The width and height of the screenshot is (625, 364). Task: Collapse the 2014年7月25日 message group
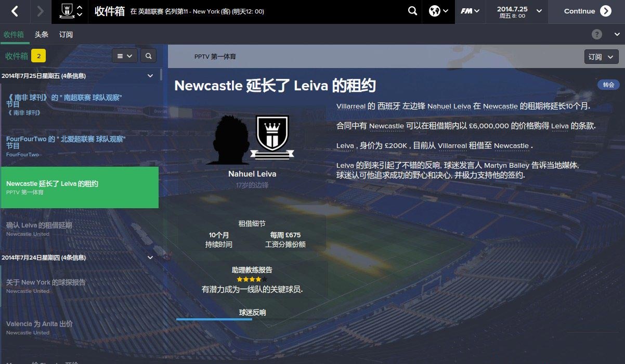pyautogui.click(x=150, y=76)
